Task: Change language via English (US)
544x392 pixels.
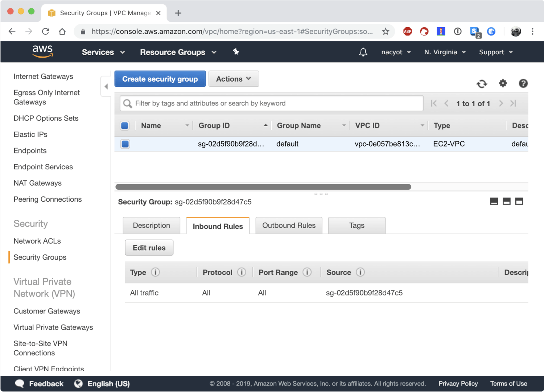Action: 102,384
